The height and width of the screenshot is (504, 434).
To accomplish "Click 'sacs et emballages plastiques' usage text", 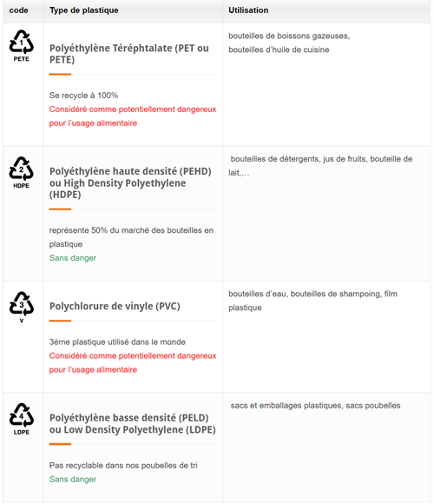I will tap(286, 406).
